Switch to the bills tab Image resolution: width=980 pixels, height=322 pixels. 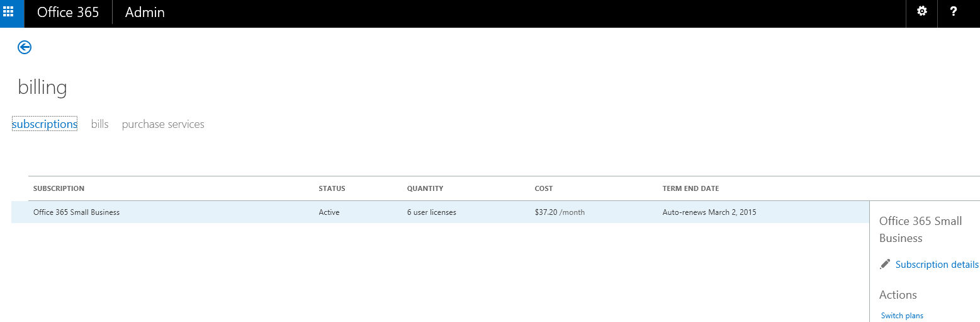tap(99, 124)
